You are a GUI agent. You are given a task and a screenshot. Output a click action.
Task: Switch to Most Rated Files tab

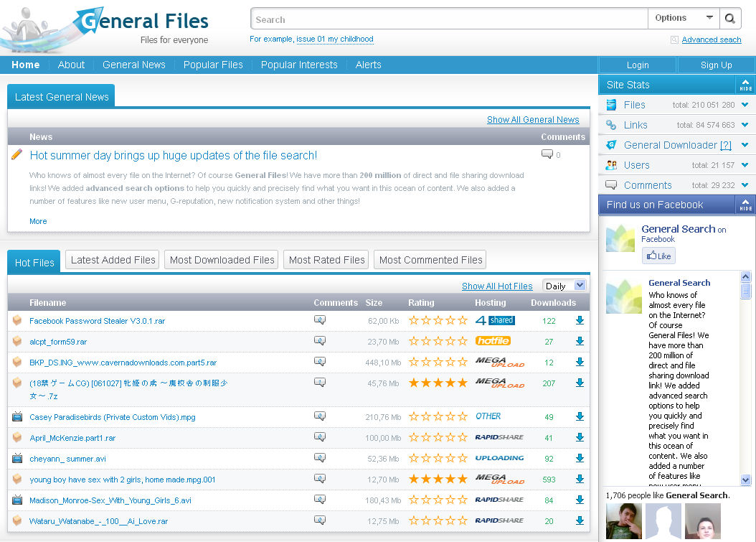click(326, 260)
